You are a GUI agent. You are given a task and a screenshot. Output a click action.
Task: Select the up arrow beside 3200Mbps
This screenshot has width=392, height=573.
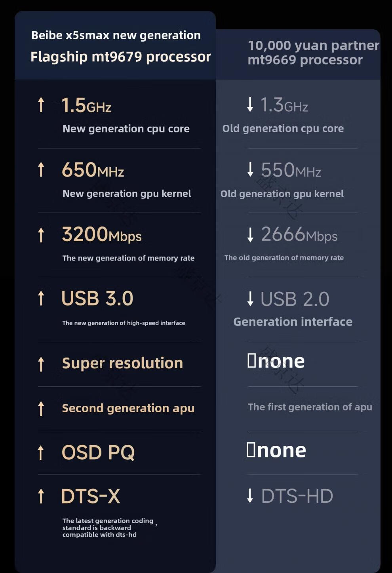41,234
